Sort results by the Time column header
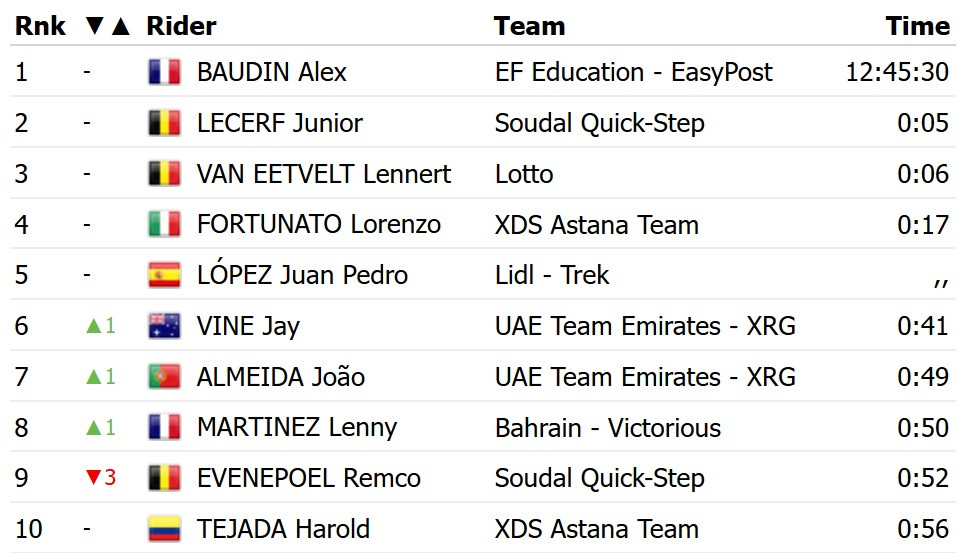Screen dimensions: 959x553 [x=917, y=26]
